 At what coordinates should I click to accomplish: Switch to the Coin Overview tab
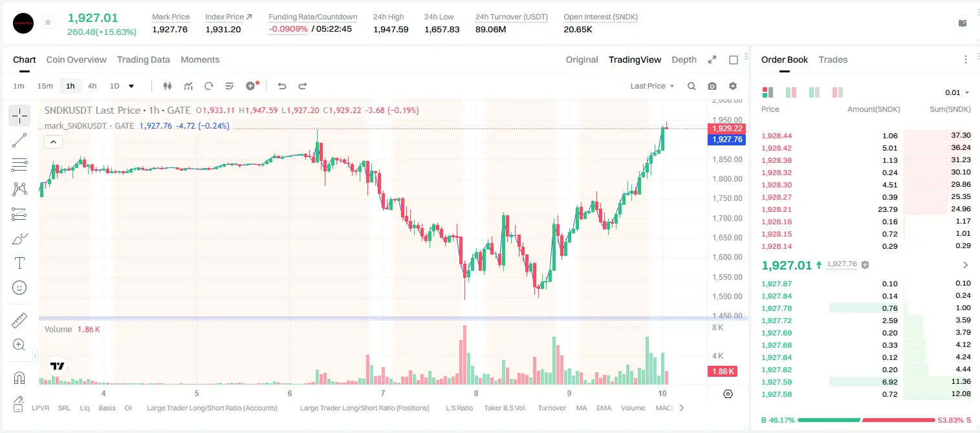pyautogui.click(x=76, y=59)
